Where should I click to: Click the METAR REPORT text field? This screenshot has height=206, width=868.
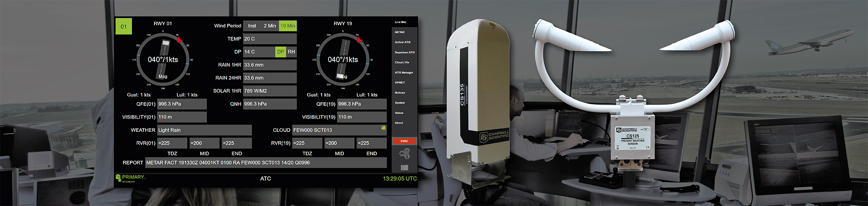[x=266, y=163]
